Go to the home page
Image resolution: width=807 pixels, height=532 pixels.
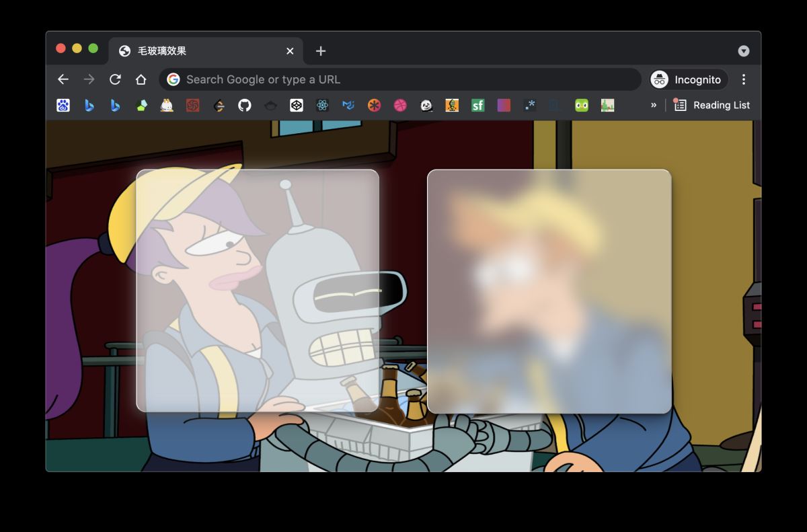141,79
